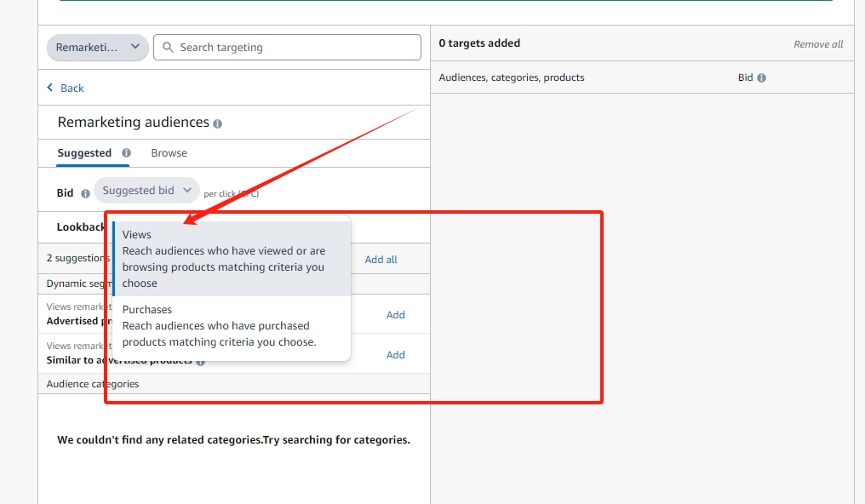
Task: Click the Remove all link
Action: 817,44
